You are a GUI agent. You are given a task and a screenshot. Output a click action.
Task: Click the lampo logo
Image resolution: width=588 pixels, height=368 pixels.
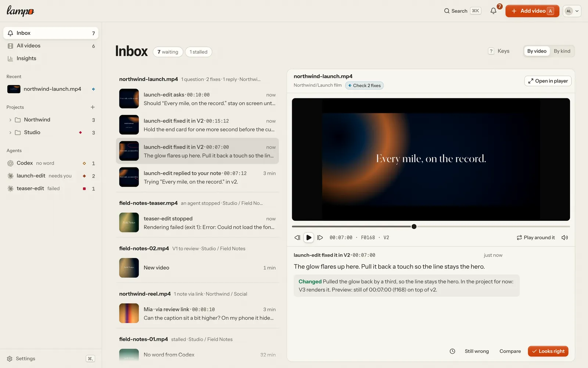click(x=20, y=11)
